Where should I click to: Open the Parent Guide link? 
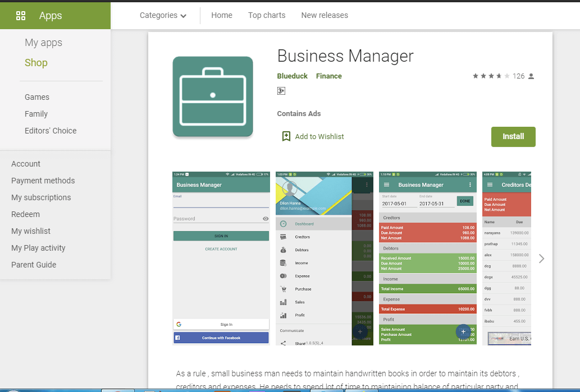click(34, 265)
